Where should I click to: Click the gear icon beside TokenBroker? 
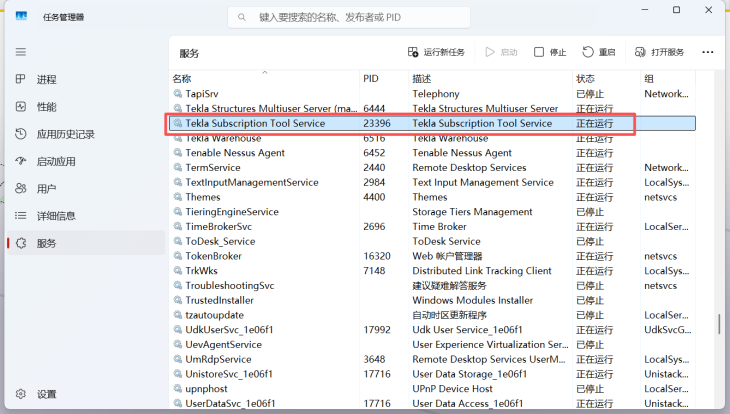pyautogui.click(x=177, y=256)
